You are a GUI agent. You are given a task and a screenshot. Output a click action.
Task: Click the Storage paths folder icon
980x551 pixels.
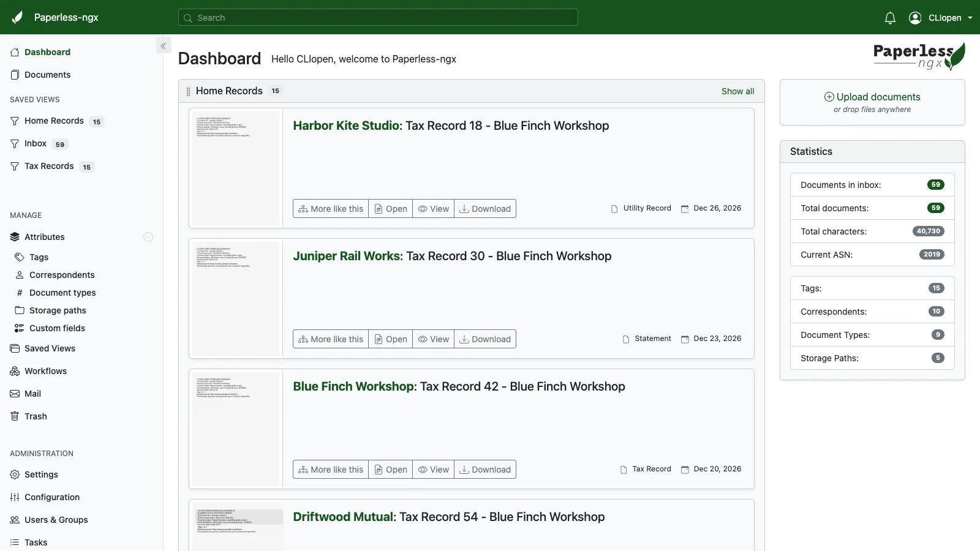pos(20,310)
